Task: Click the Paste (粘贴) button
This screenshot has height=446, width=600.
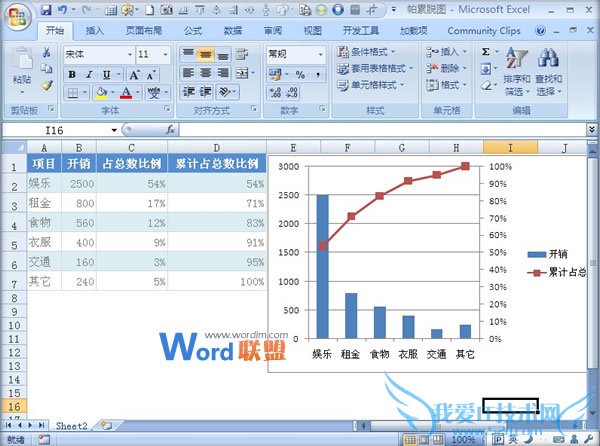Action: coord(22,71)
